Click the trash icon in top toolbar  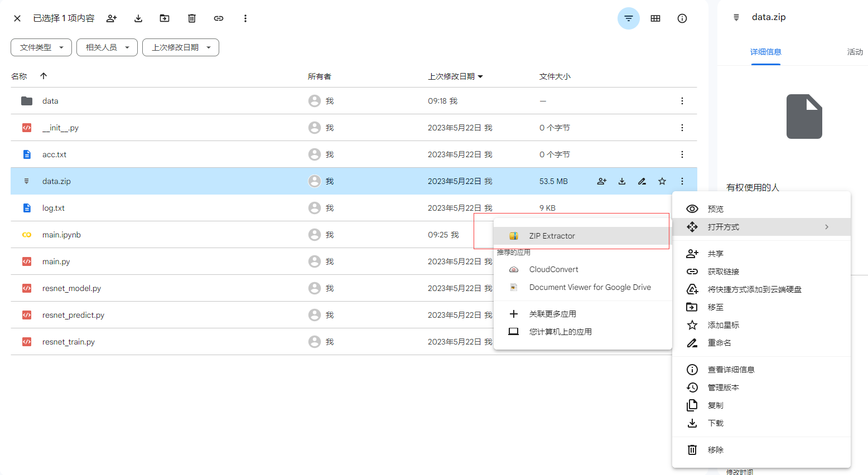tap(192, 18)
